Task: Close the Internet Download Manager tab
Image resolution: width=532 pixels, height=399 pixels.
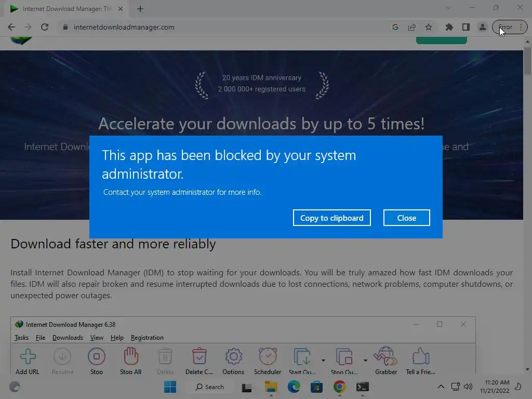Action: click(121, 9)
